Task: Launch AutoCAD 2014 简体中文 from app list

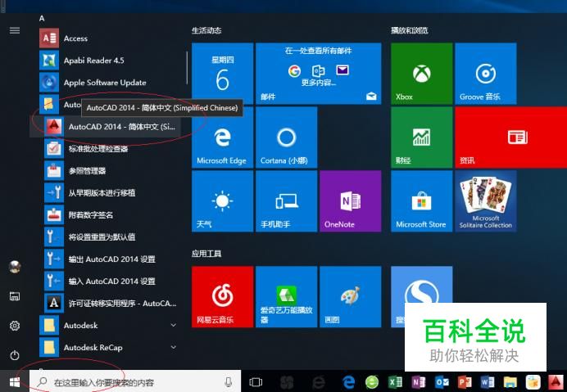Action: [x=105, y=127]
